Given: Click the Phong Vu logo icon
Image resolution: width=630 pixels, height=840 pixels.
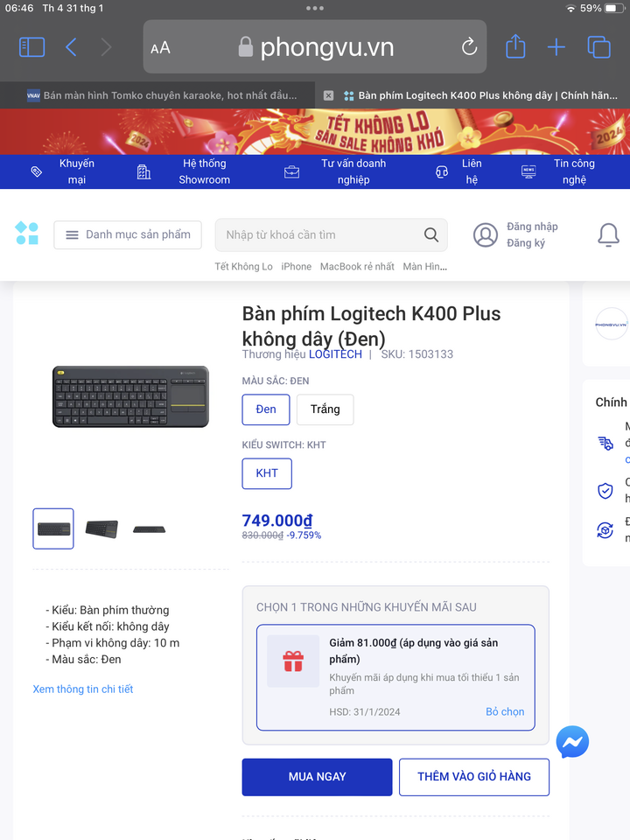Looking at the screenshot, I should coord(27,233).
